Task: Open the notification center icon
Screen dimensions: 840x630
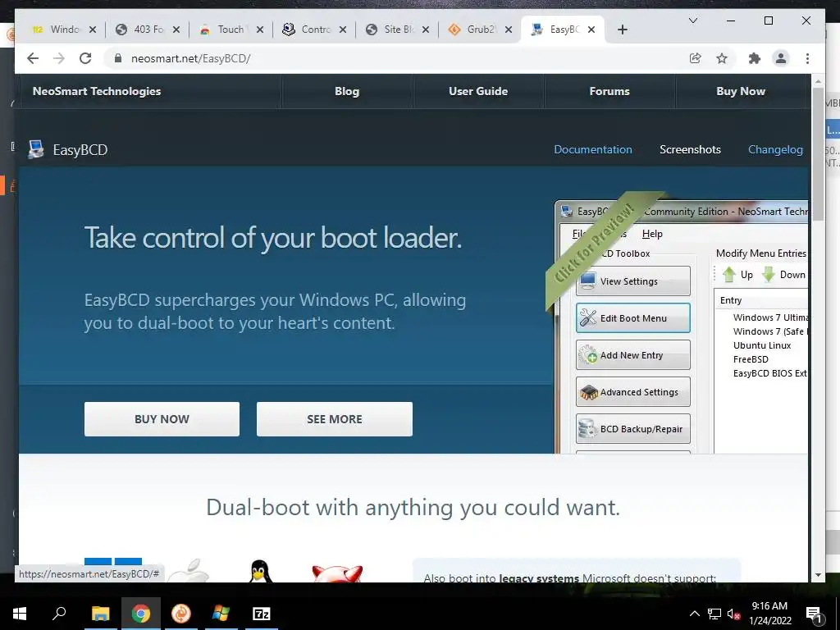Action: 815,614
